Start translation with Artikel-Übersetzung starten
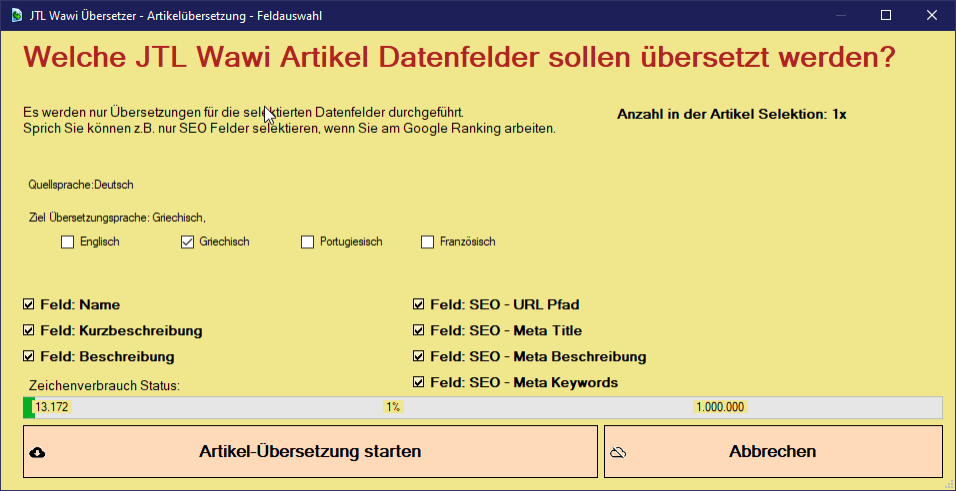The height and width of the screenshot is (491, 956). coord(310,452)
